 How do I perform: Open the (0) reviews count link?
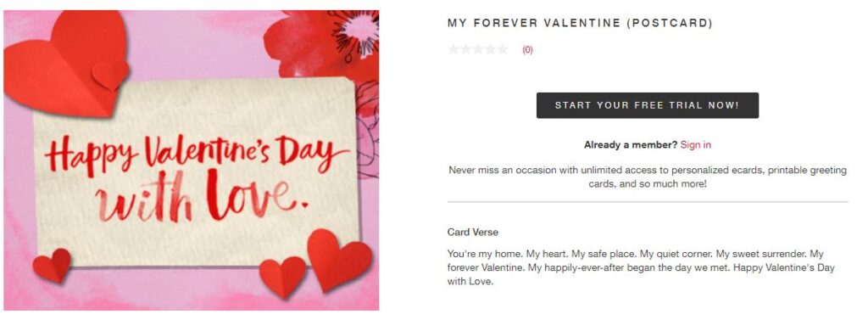[527, 49]
